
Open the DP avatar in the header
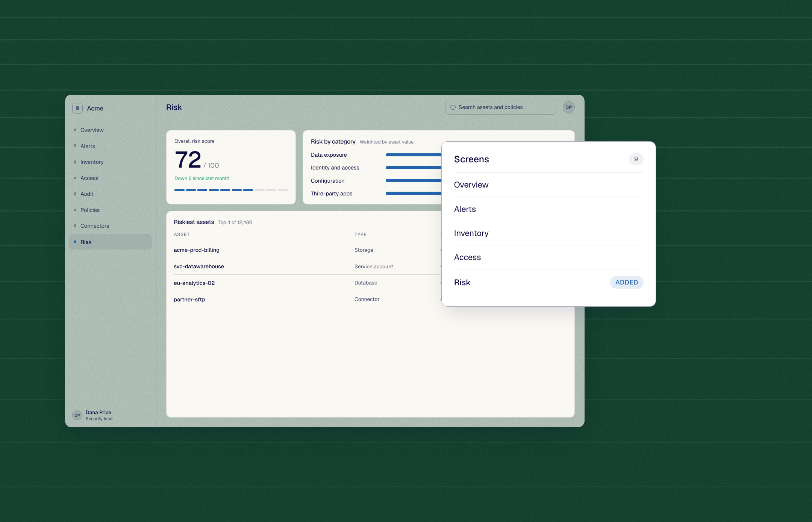[568, 107]
